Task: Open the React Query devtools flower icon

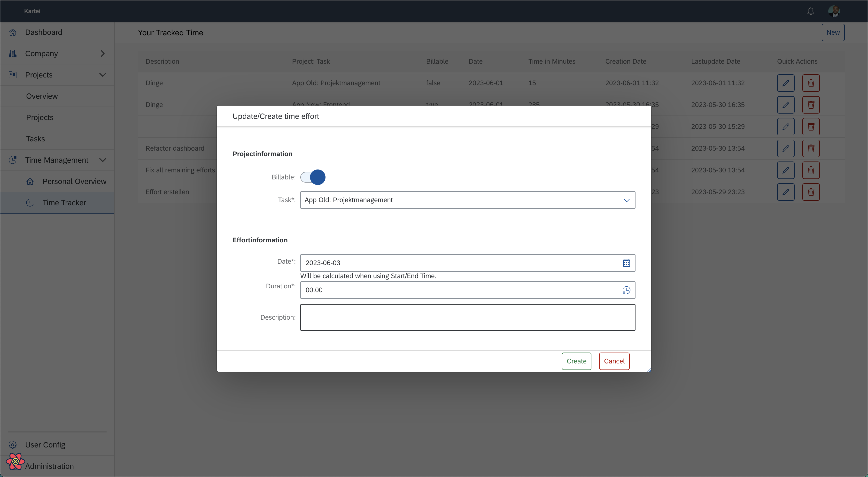Action: click(x=15, y=461)
